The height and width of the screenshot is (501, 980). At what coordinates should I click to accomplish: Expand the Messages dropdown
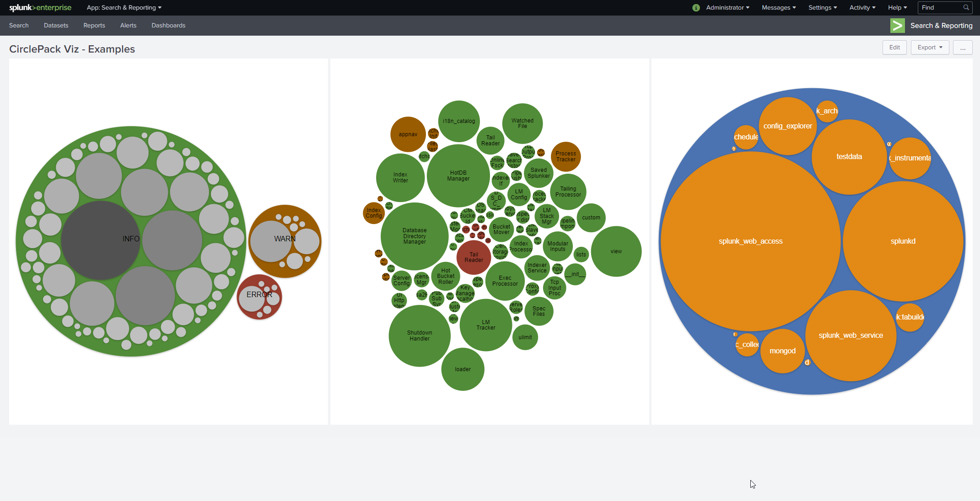click(x=778, y=7)
